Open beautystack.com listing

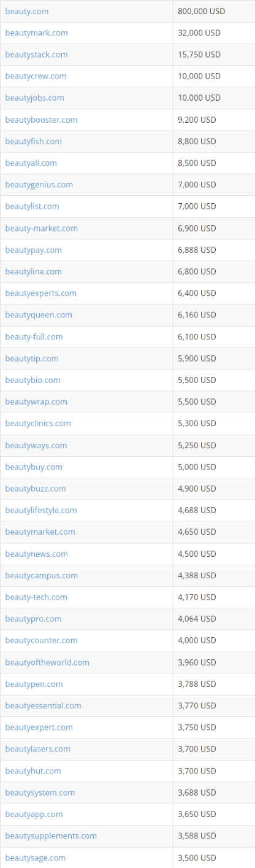[x=36, y=55]
